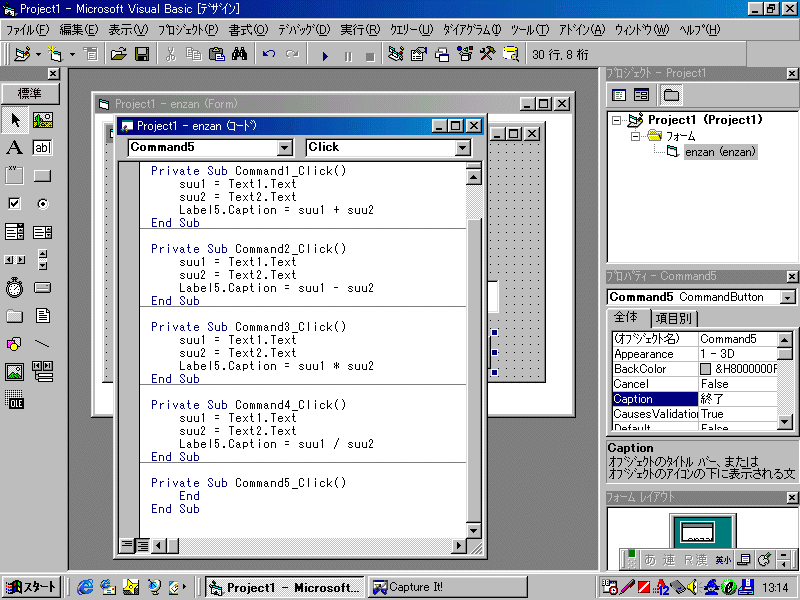Image resolution: width=800 pixels, height=600 pixels.
Task: Open the Add Form toolbar dropdown arrow
Action: coord(72,54)
